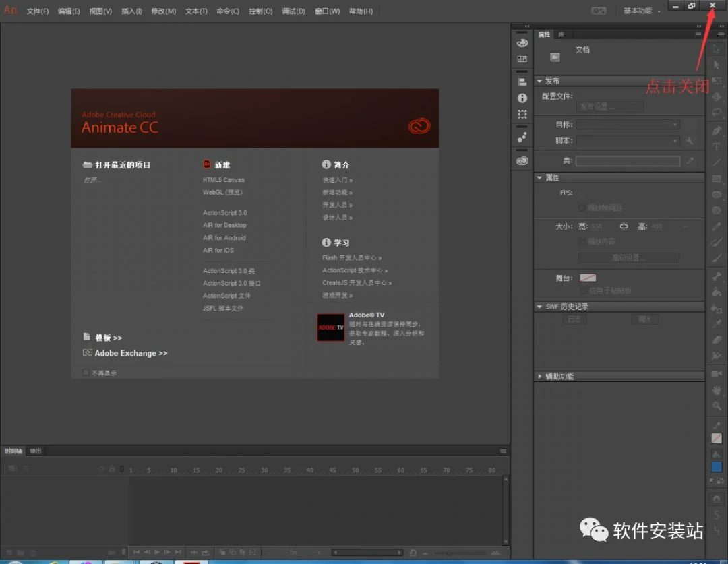Screen dimensions: 728x564
Task: Open the Align panel icon
Action: click(522, 82)
